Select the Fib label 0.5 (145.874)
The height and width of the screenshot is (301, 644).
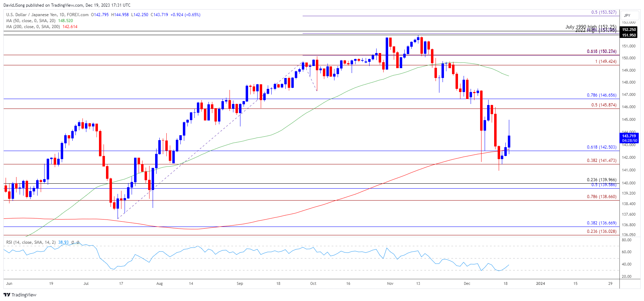tap(604, 105)
